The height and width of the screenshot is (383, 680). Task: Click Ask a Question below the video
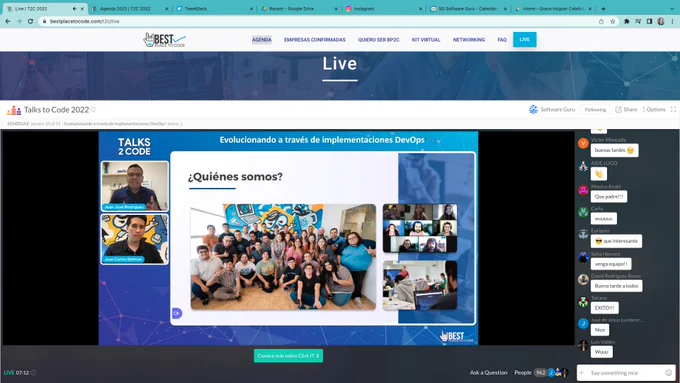(x=488, y=373)
